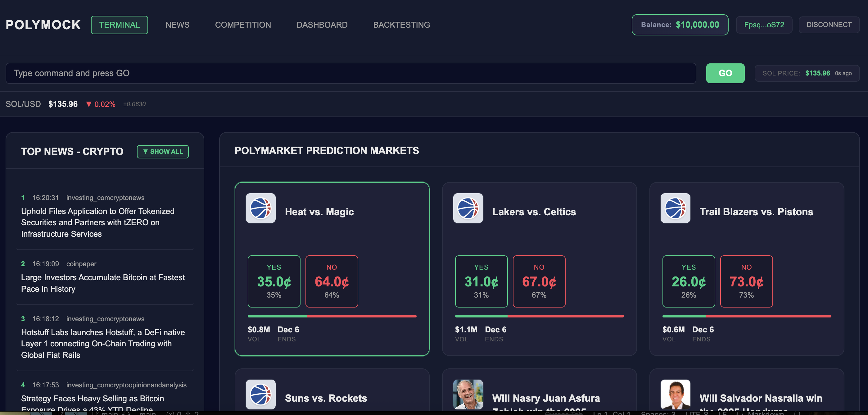Open the BACKTESTING section
Screen dimensions: 868x415
pos(401,24)
